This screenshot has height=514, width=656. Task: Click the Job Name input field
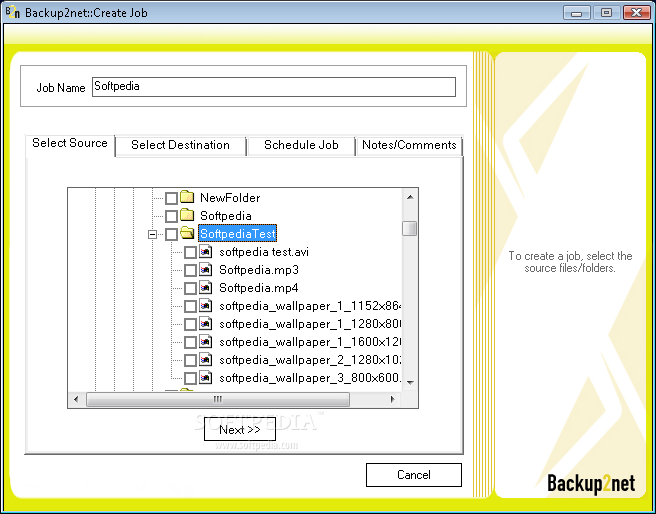[274, 87]
